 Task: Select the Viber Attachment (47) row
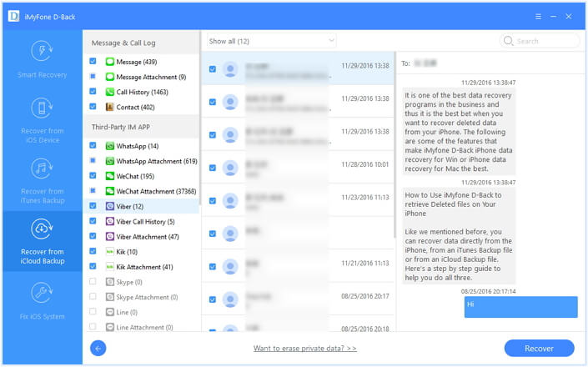point(141,237)
